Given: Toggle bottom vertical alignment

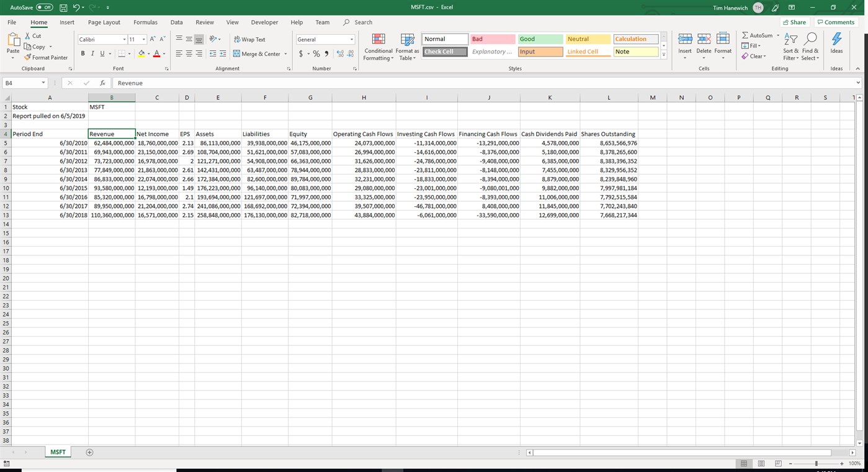Looking at the screenshot, I should [x=199, y=39].
